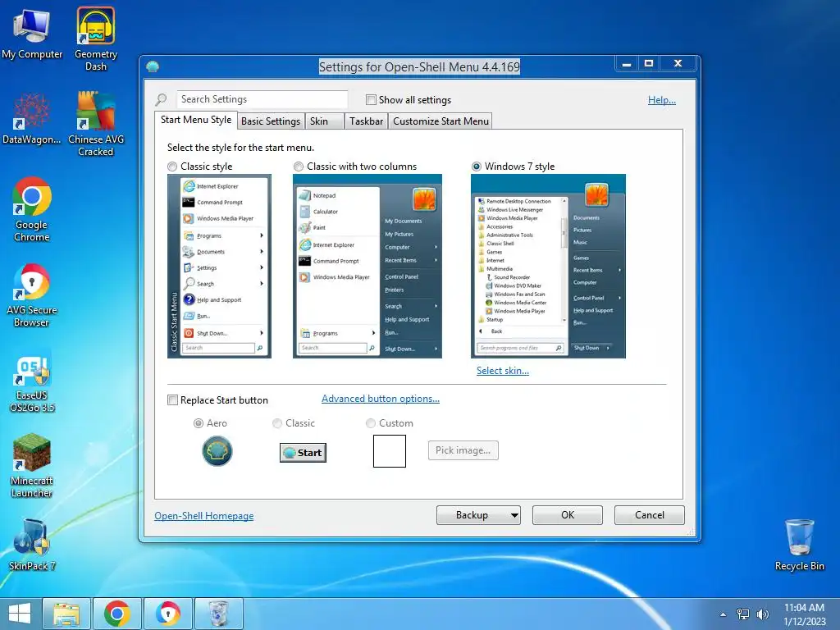
Task: Switch to the Basic Settings tab
Action: (271, 121)
